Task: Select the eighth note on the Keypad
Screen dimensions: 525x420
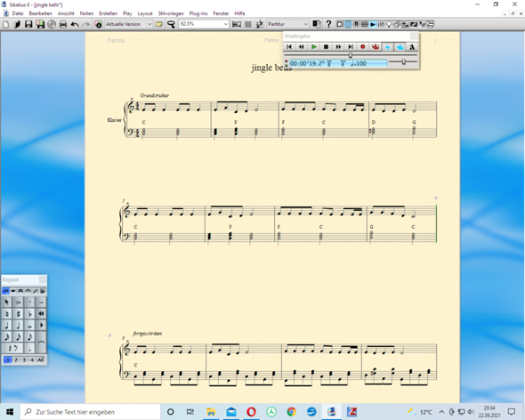Action: point(29,336)
